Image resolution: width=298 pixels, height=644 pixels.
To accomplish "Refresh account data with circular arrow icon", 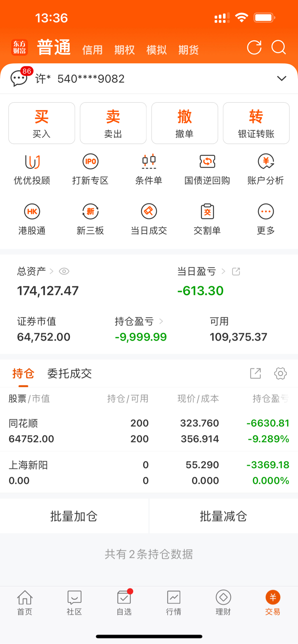I will pos(254,48).
